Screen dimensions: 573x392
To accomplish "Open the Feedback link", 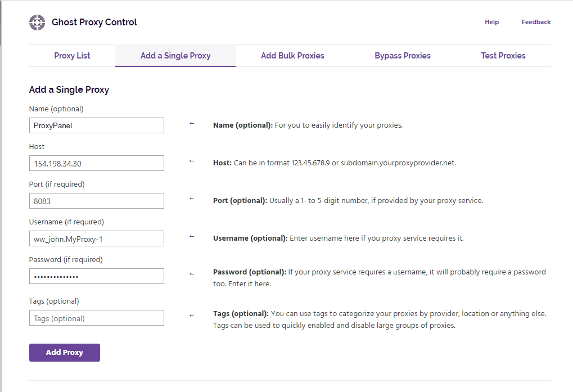I will 536,22.
